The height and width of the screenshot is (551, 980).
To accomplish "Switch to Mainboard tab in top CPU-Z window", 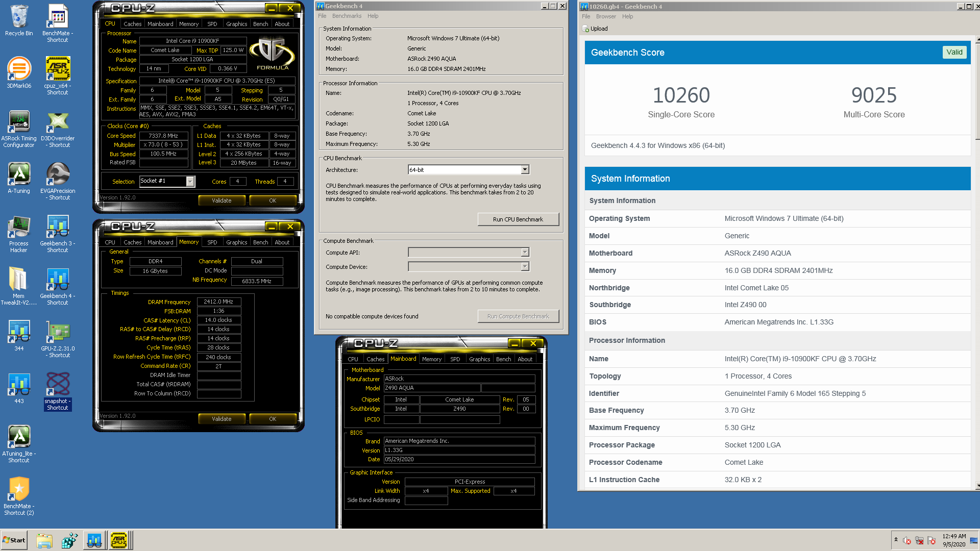I will (x=160, y=24).
